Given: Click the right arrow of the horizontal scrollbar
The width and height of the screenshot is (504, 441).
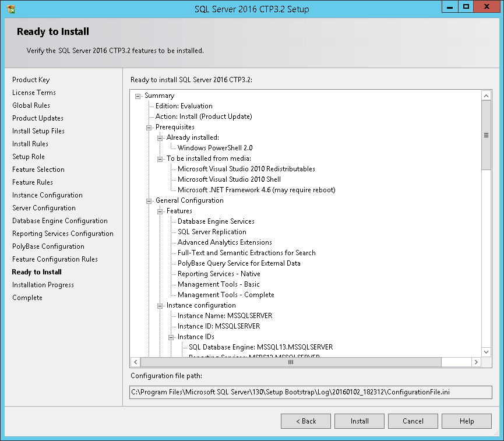Looking at the screenshot, I should click(476, 362).
